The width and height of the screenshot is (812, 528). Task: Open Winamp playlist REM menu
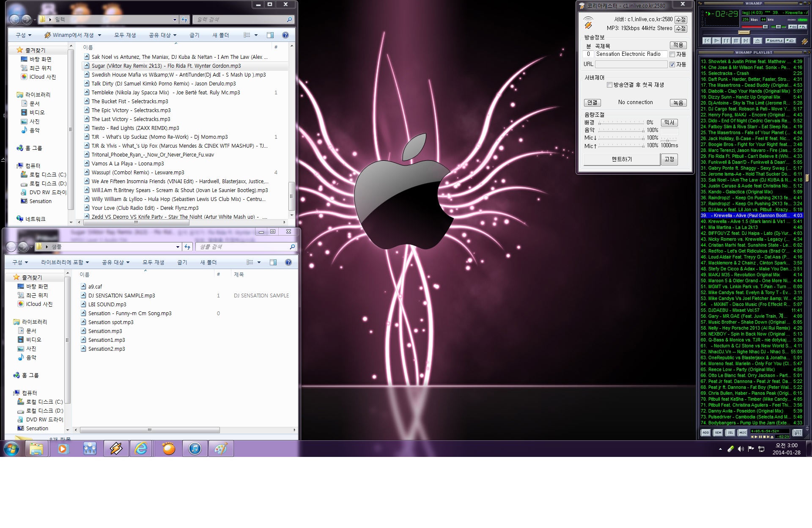pyautogui.click(x=718, y=432)
